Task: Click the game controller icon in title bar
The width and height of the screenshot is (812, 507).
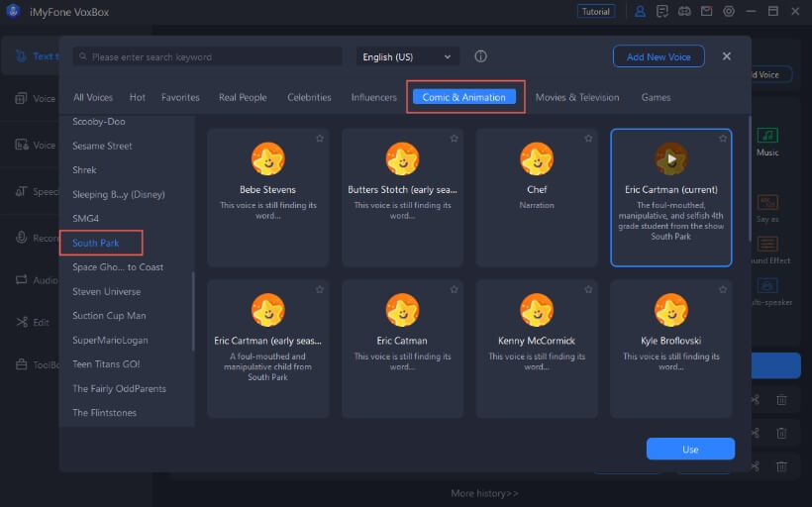Action: point(684,12)
